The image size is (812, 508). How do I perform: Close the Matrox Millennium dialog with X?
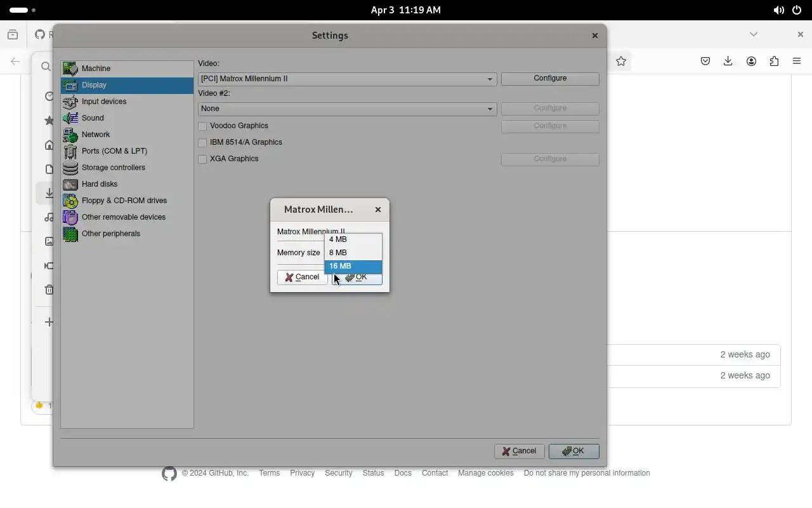tap(378, 210)
